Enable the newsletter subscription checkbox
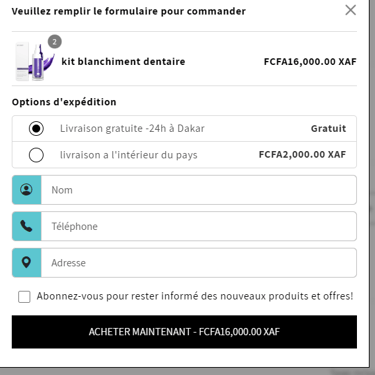The height and width of the screenshot is (375, 375). point(24,297)
